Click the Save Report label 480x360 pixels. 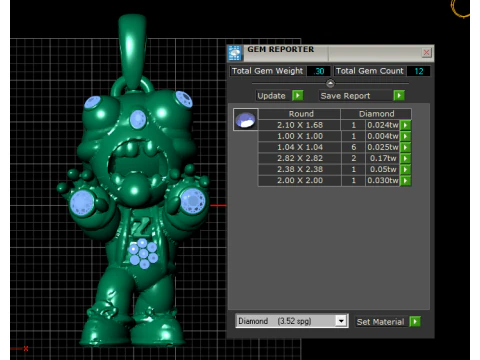[x=345, y=96]
